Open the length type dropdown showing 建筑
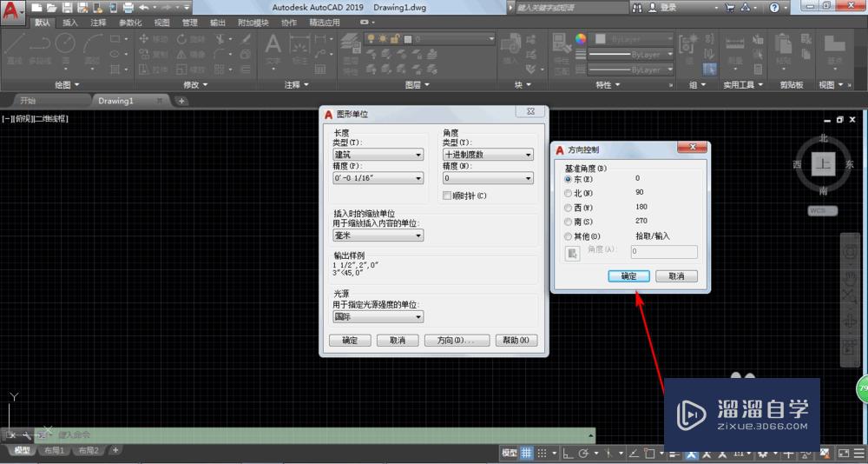The image size is (868, 464). coord(378,155)
